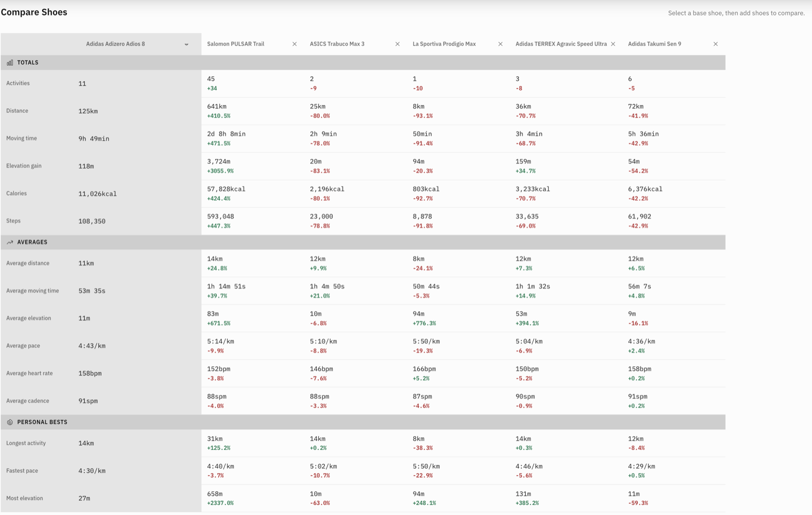Screen dimensions: 812x515
Task: Click Salomon most elevation 658m
Action: point(215,494)
